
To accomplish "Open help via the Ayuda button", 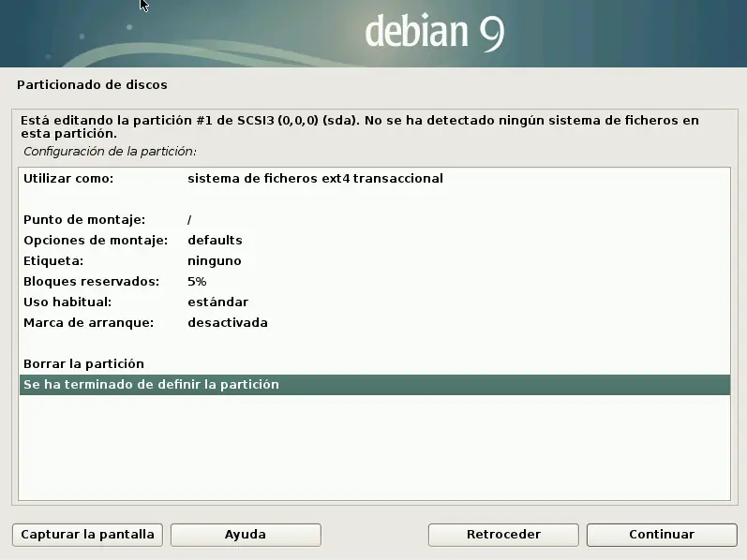I will tap(246, 535).
